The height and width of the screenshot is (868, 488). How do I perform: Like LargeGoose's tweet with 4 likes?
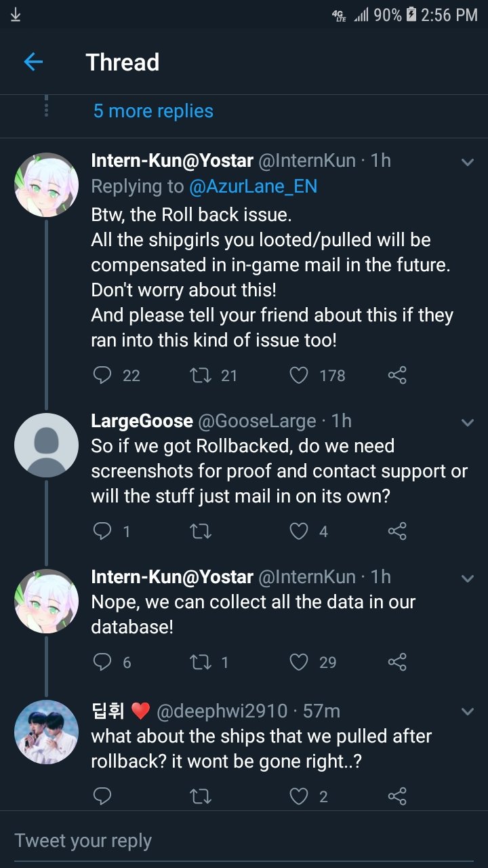tap(299, 531)
